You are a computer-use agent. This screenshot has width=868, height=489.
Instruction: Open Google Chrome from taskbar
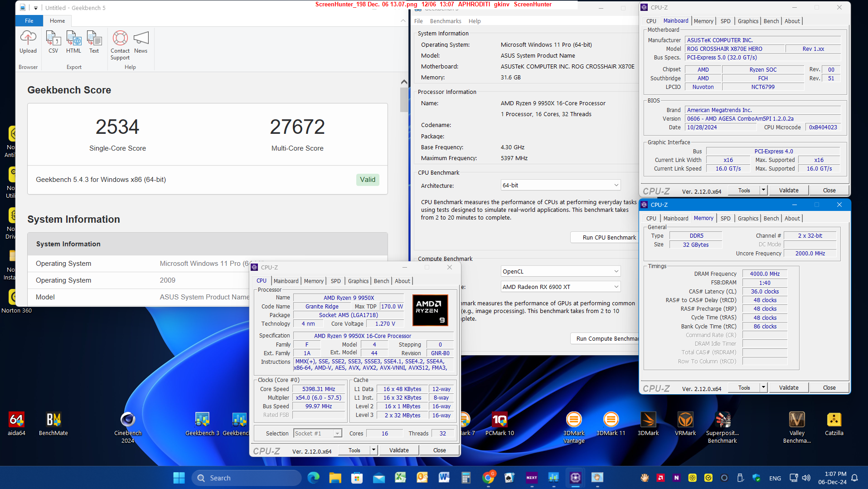pos(488,478)
